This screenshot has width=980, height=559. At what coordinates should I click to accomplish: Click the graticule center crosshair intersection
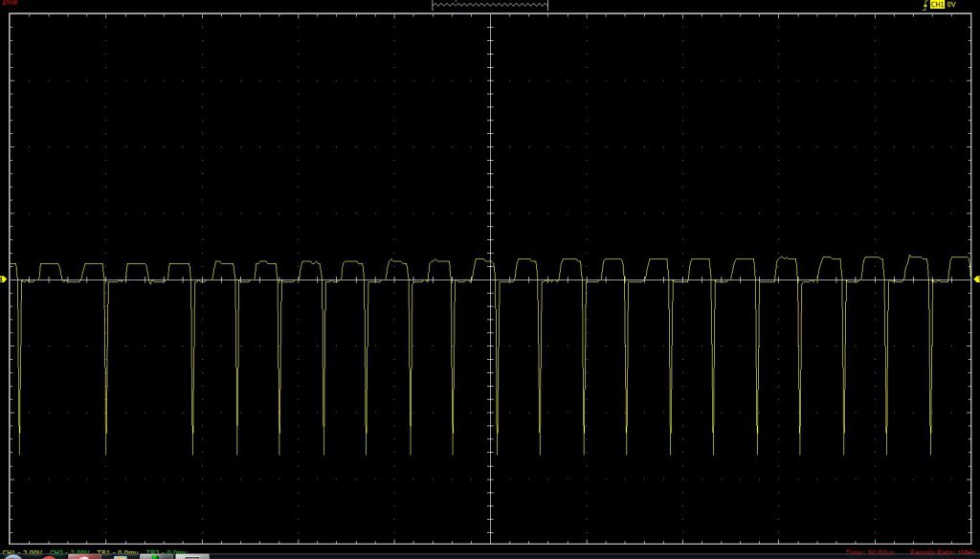(491, 279)
